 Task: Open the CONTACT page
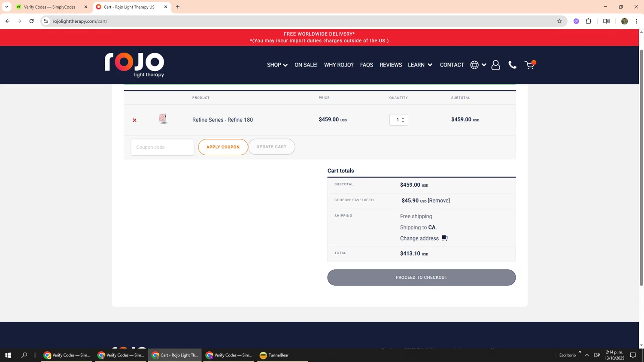452,65
